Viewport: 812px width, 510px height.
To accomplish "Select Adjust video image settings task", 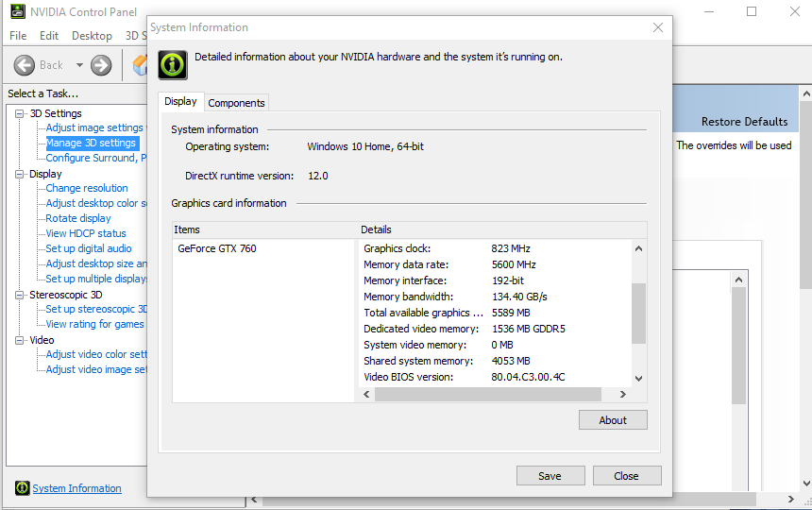I will tap(95, 369).
